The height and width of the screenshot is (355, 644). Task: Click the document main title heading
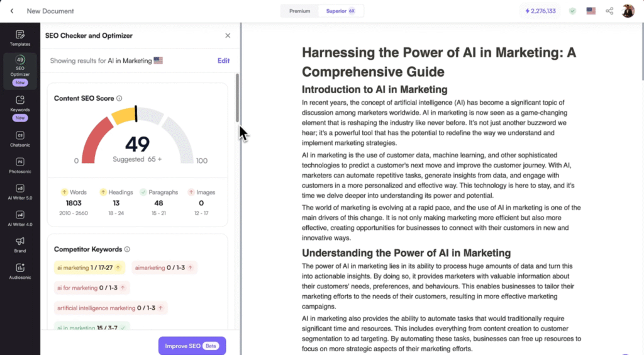tap(438, 62)
